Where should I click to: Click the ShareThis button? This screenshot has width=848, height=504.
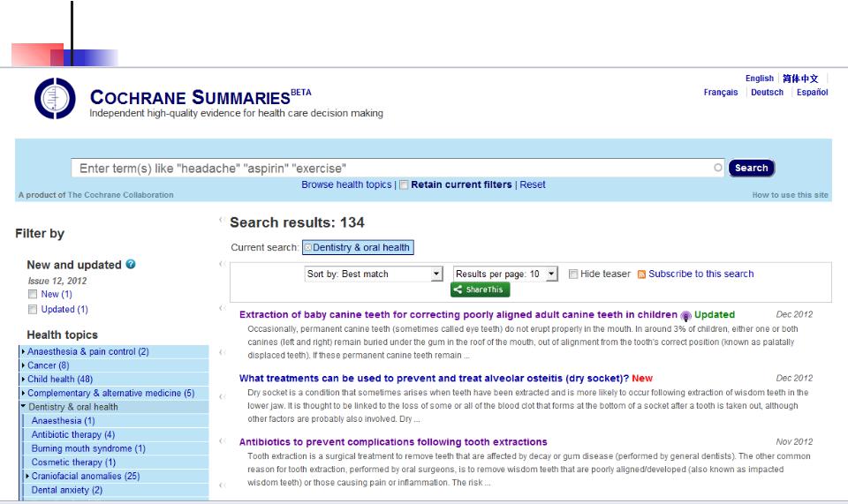pyautogui.click(x=480, y=290)
